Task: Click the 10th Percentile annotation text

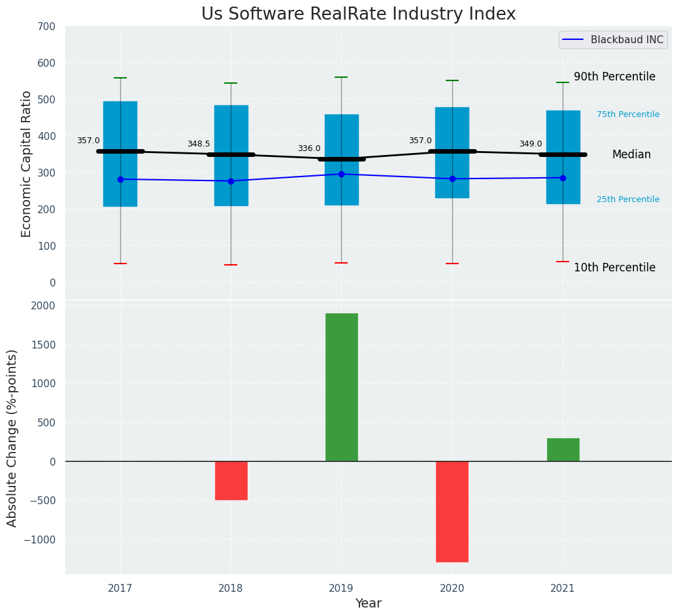Action: (614, 267)
